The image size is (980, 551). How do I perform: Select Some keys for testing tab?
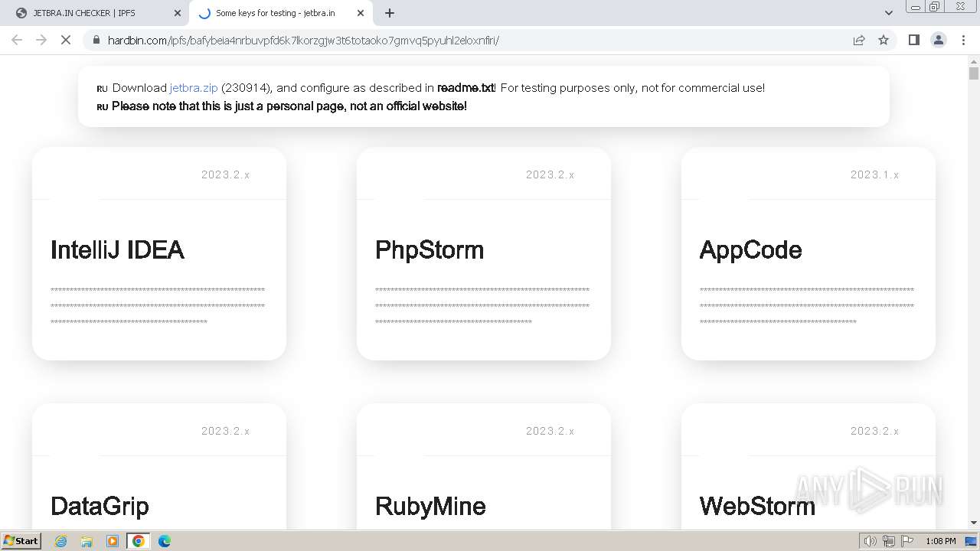279,13
